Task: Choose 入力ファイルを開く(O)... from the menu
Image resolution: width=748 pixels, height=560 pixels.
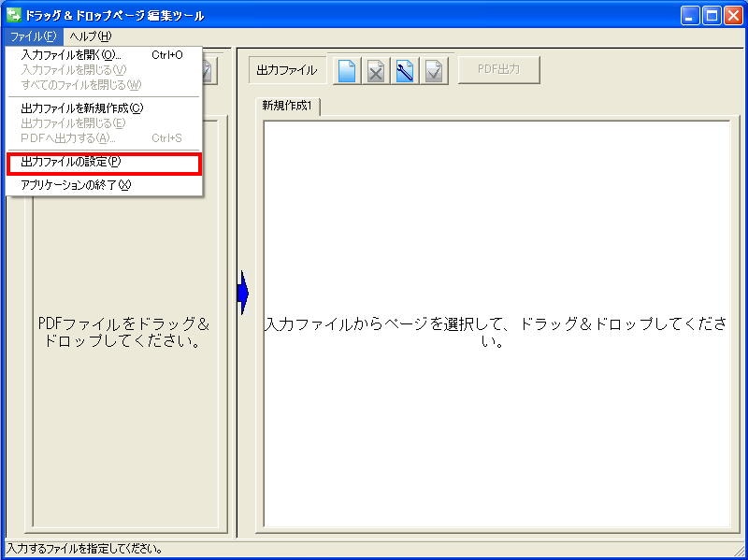Action: (105, 55)
